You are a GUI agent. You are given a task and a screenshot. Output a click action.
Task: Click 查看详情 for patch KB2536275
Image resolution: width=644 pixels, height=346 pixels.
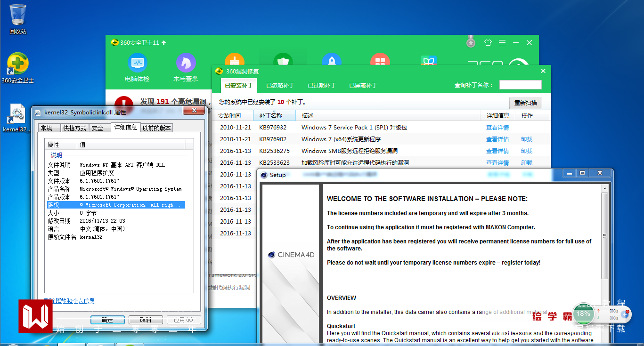click(497, 151)
